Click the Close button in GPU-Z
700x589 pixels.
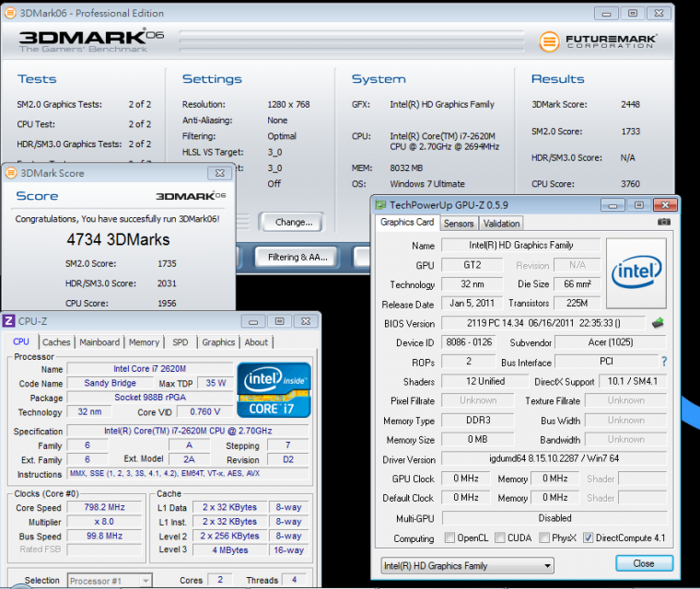point(643,563)
